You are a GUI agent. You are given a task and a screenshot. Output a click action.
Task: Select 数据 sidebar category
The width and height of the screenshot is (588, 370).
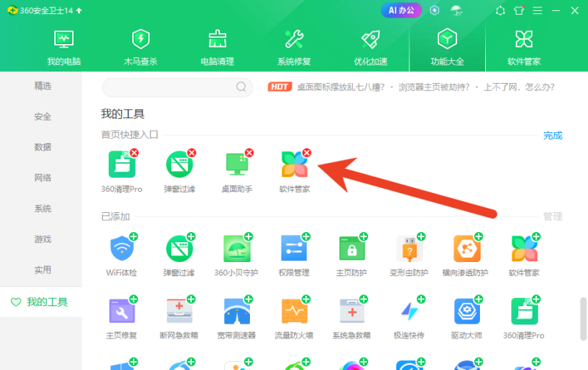43,147
